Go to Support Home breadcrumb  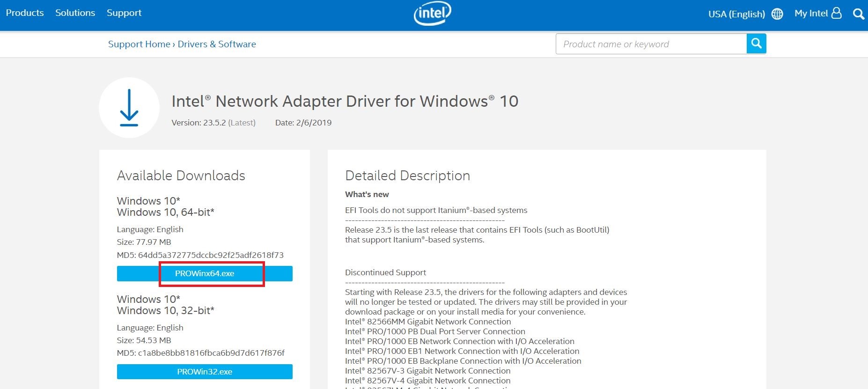(x=139, y=44)
